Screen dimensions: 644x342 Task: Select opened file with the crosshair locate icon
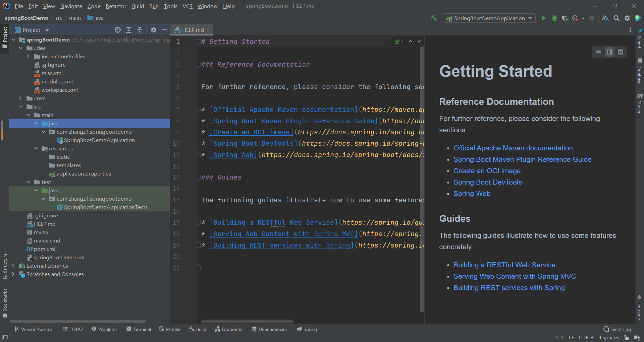point(118,30)
